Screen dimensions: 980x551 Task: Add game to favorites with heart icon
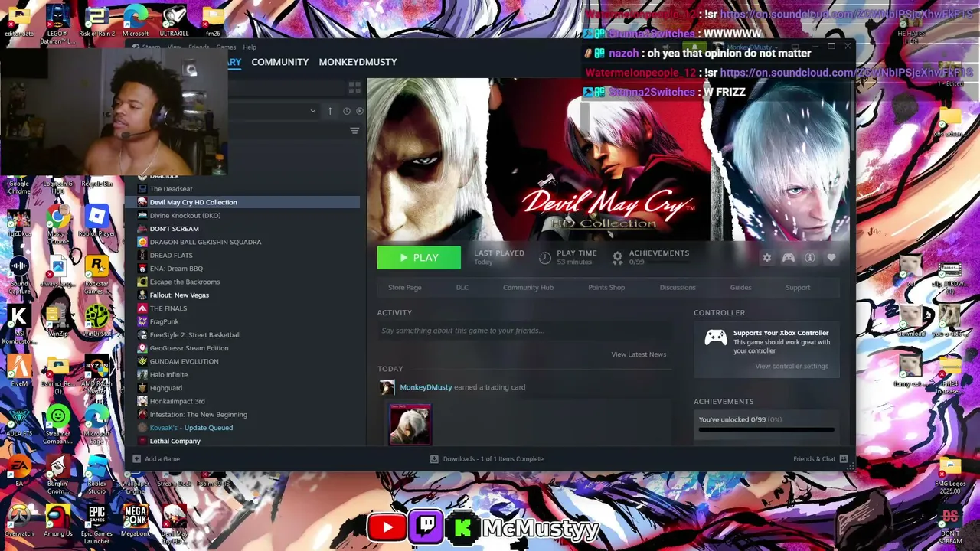(x=831, y=258)
